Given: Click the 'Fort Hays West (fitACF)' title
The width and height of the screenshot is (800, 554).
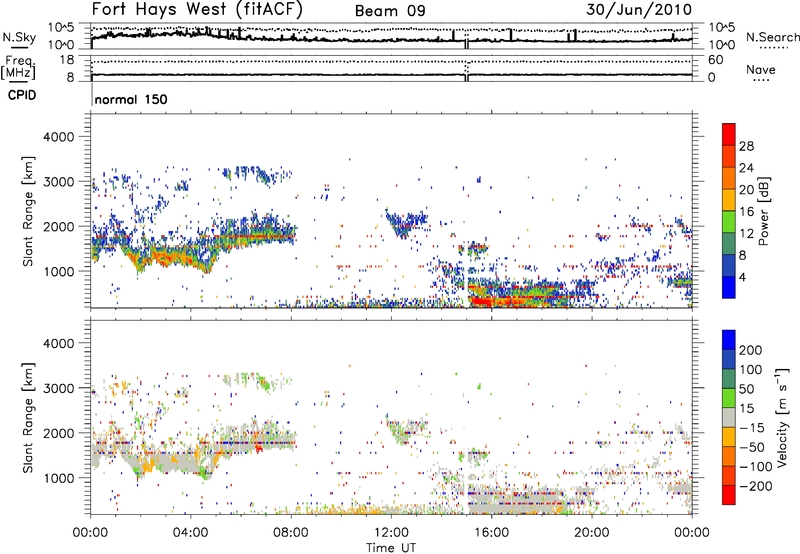Looking at the screenshot, I should click(197, 9).
